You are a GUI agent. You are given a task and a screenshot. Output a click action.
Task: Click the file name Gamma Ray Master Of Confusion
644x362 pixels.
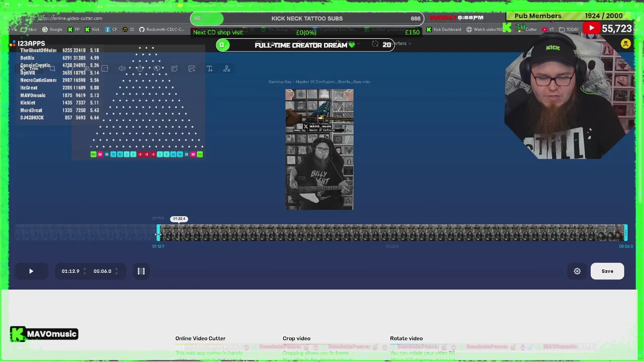[319, 81]
